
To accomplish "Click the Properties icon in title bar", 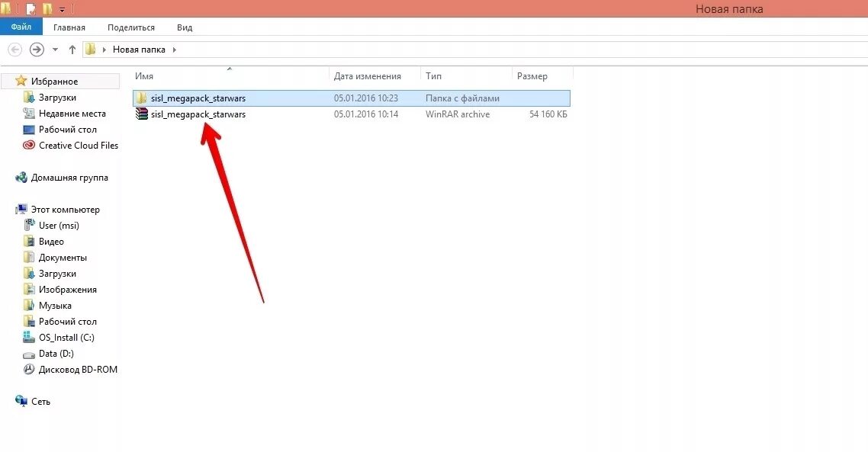I will [x=31, y=9].
